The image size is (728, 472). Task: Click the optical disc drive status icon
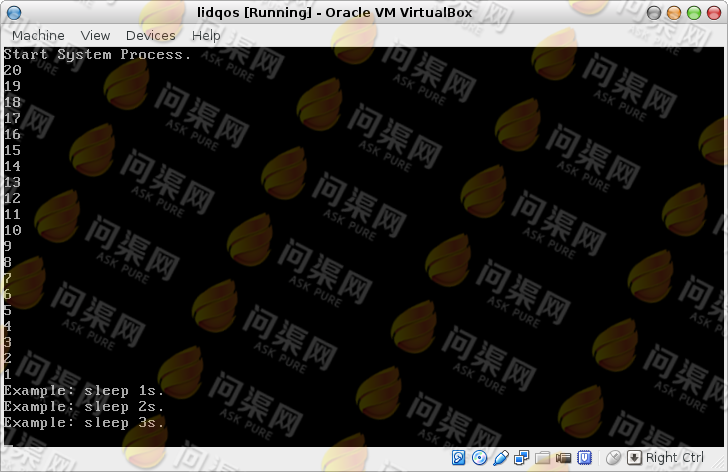[x=479, y=458]
